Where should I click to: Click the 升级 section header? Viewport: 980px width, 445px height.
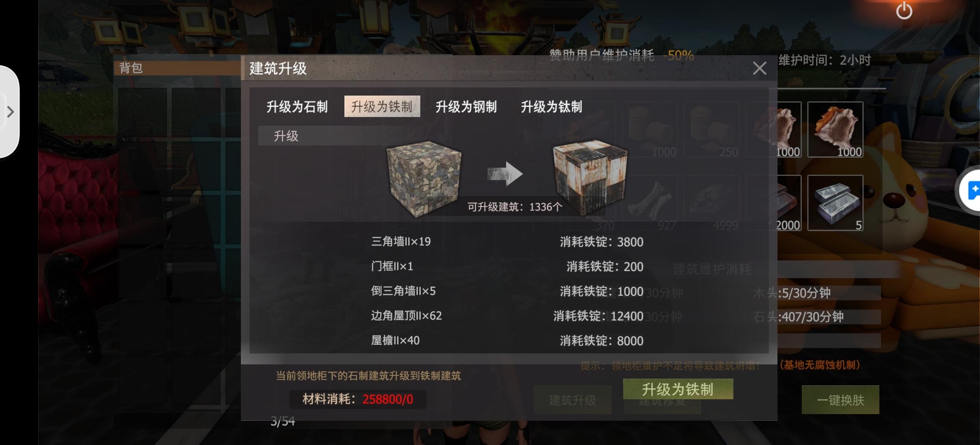[286, 136]
